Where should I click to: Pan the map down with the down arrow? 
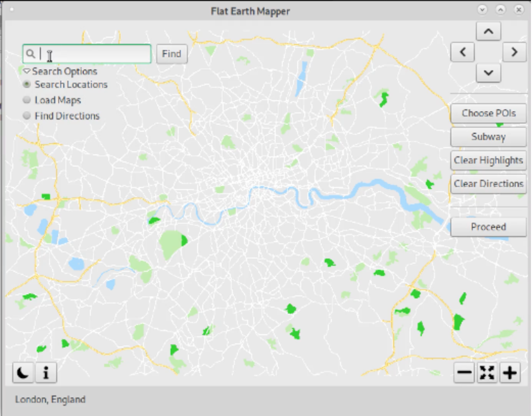[488, 73]
